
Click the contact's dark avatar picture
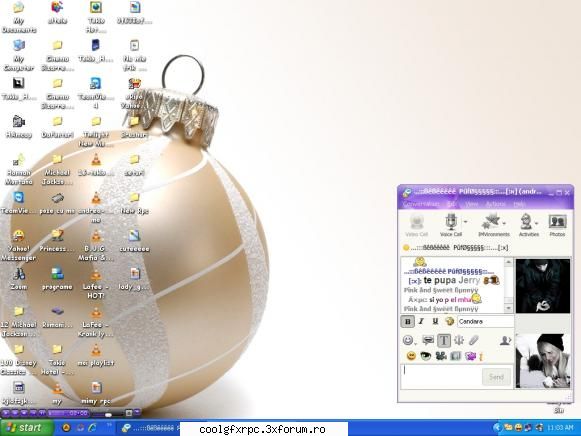point(543,286)
